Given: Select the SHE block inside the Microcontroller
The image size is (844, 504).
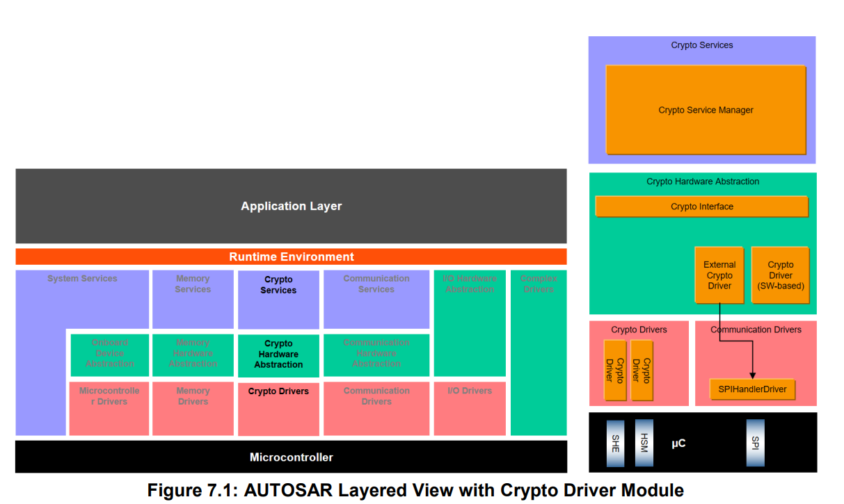Looking at the screenshot, I should click(615, 443).
